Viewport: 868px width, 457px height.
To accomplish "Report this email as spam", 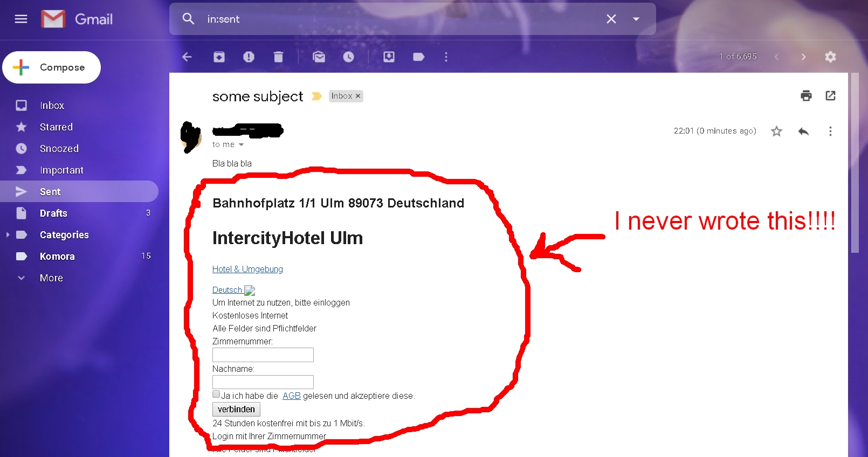I will tap(249, 57).
